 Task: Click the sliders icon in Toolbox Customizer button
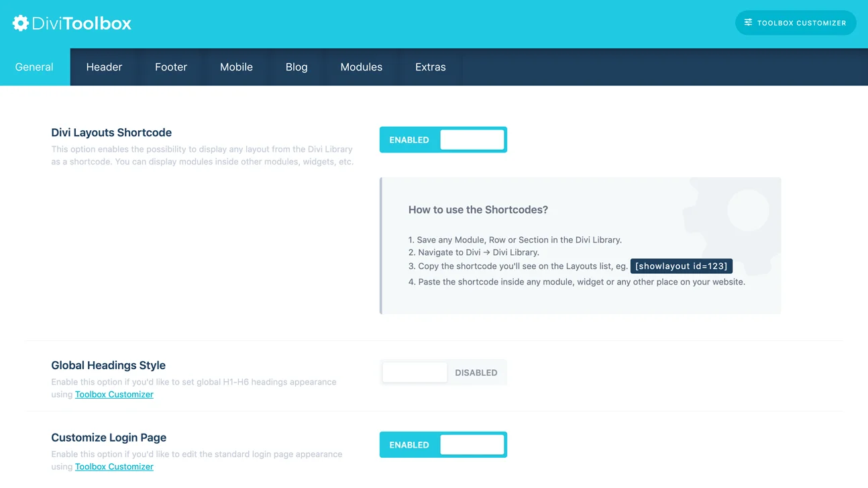pyautogui.click(x=748, y=22)
